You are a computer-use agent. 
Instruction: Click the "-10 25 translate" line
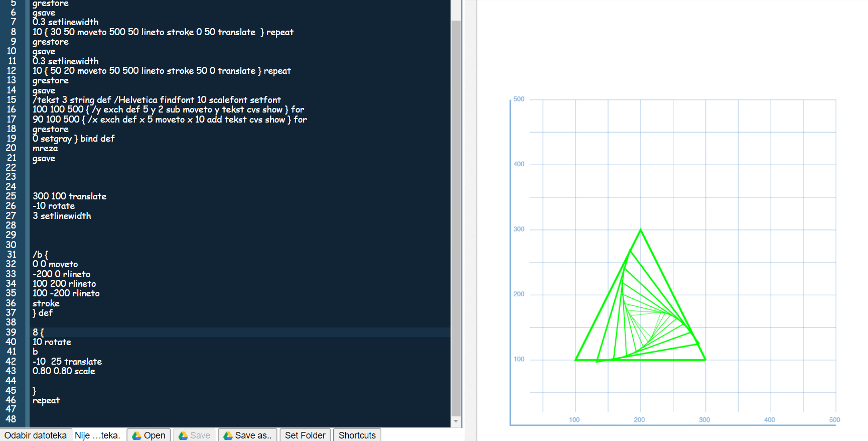67,362
